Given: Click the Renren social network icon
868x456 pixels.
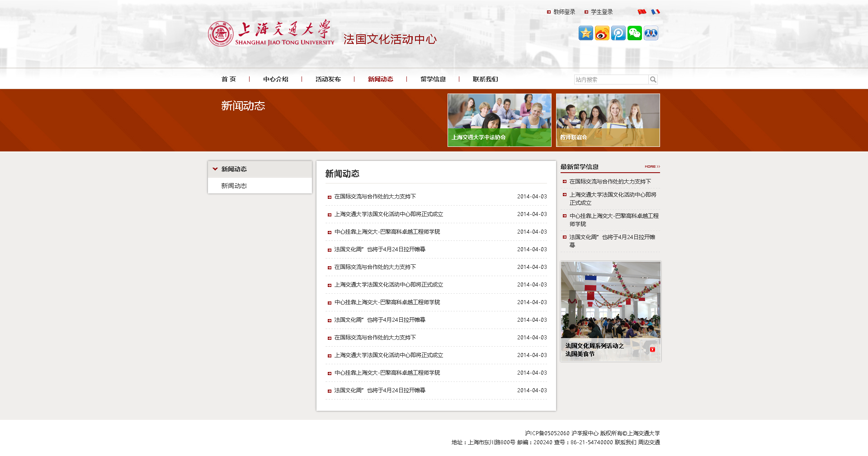Looking at the screenshot, I should coord(651,33).
